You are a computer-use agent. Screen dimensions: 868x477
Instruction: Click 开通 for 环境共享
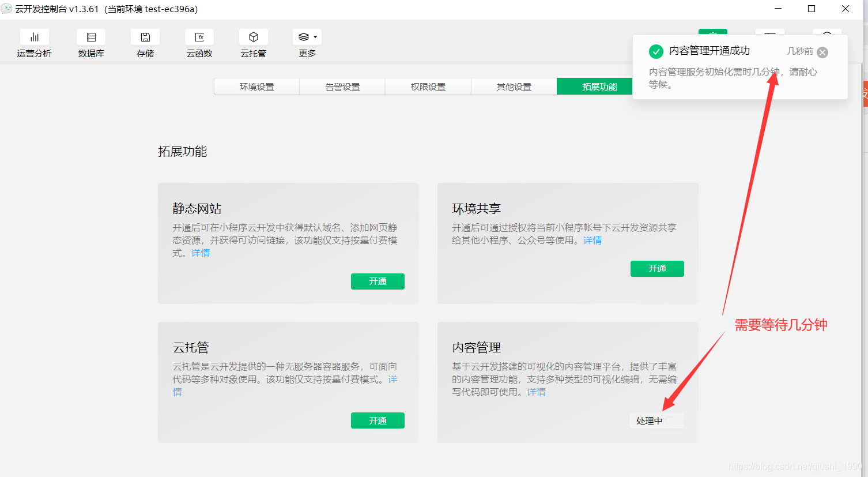tap(657, 269)
